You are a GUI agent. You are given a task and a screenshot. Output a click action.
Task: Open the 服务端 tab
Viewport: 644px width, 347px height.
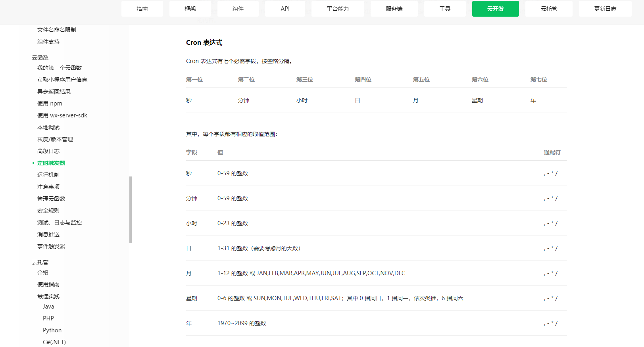[394, 9]
